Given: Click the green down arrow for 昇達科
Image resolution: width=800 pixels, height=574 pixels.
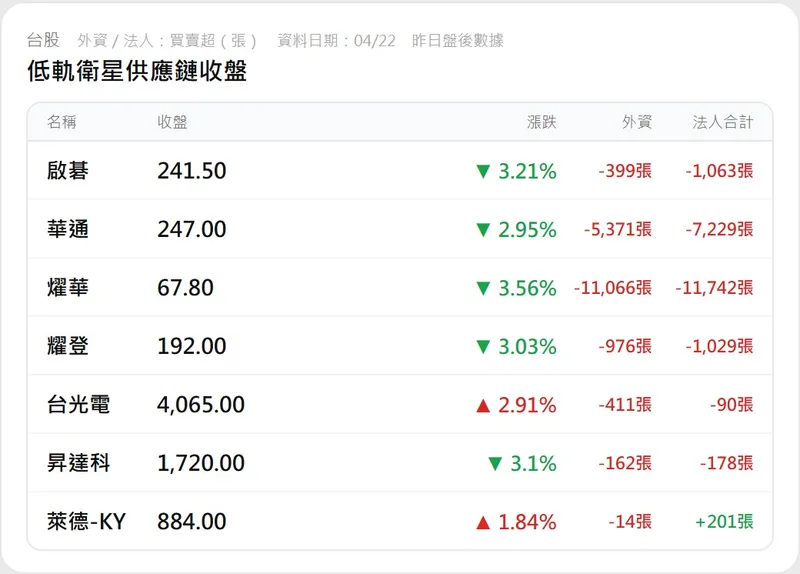Looking at the screenshot, I should (494, 464).
